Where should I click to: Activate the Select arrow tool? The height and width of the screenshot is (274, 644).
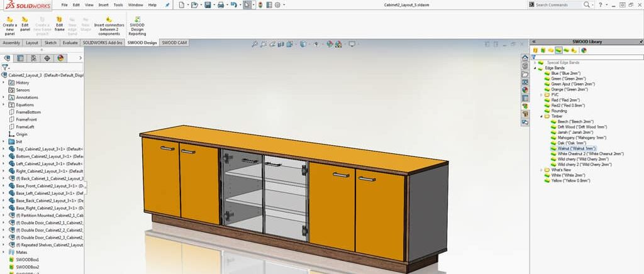point(246,5)
